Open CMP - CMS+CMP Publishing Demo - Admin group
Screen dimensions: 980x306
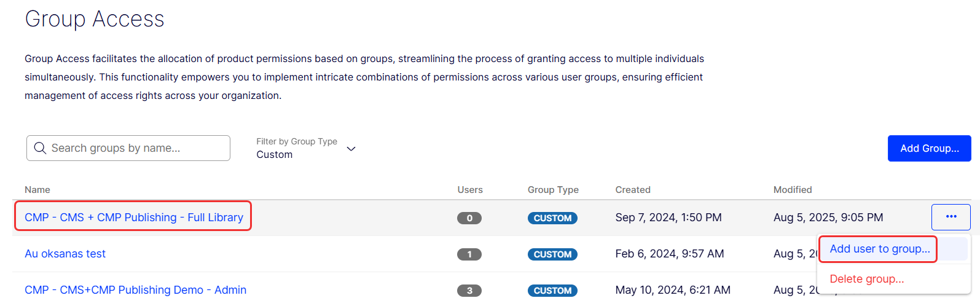135,290
